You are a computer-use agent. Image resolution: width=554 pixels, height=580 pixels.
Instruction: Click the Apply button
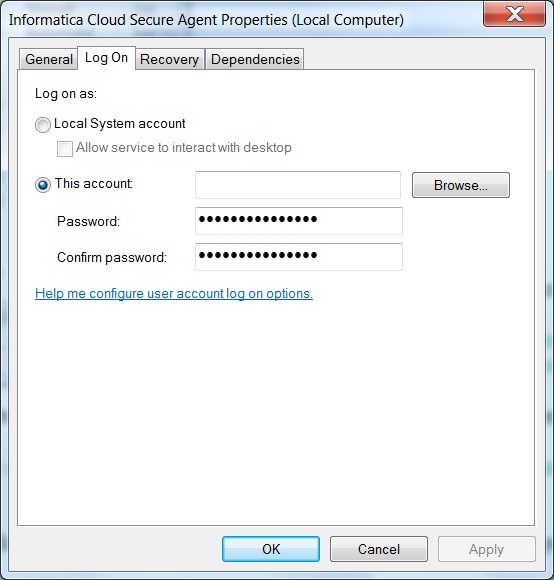click(487, 549)
